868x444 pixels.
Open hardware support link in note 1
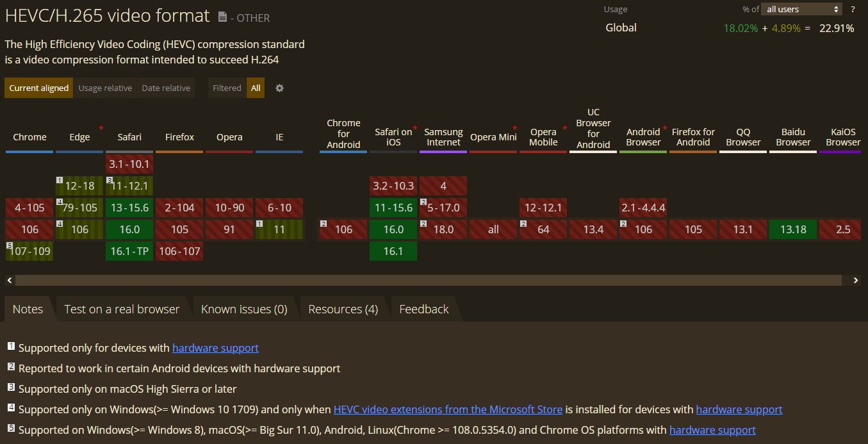(x=215, y=348)
